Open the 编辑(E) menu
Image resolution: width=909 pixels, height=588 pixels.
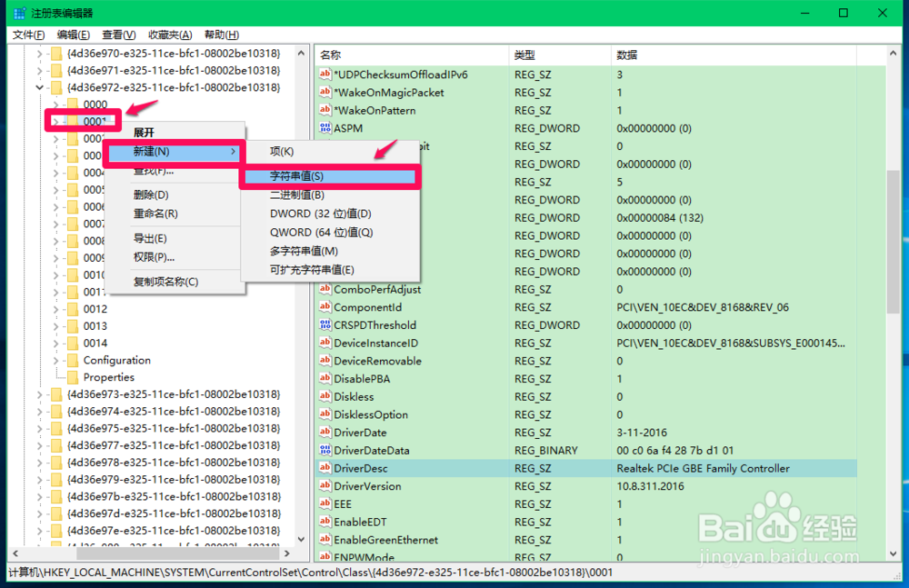pyautogui.click(x=73, y=35)
